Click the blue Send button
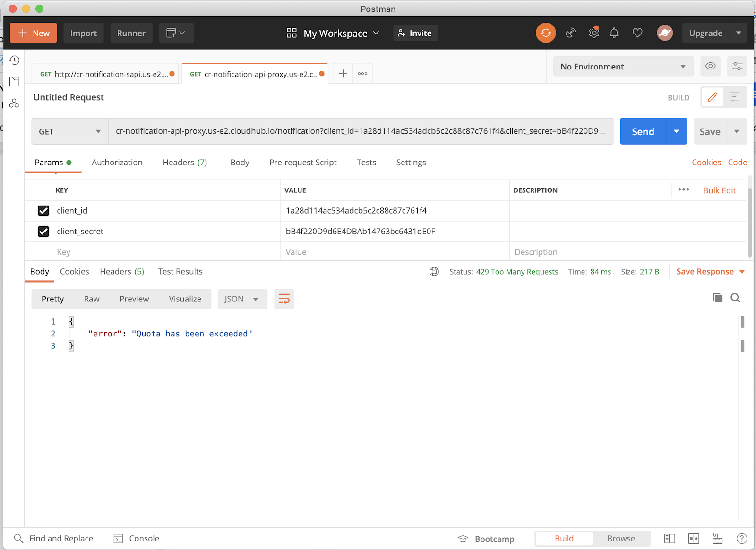 [x=643, y=131]
